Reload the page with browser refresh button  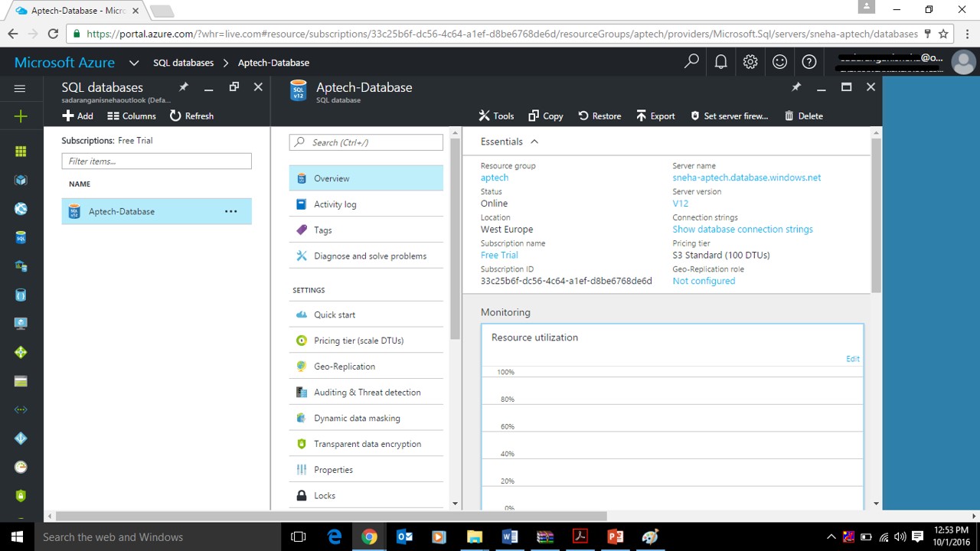[x=53, y=34]
